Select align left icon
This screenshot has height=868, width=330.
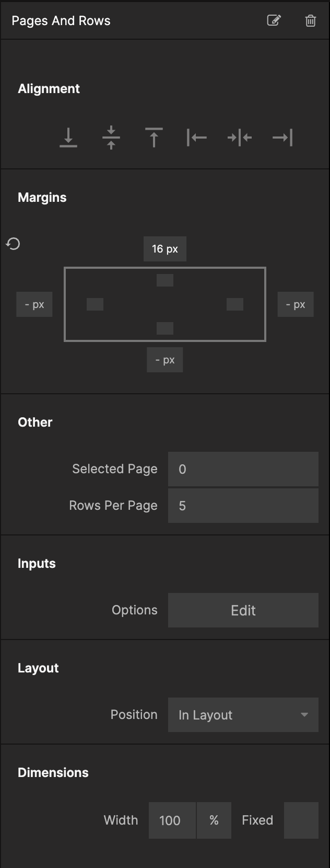click(x=197, y=138)
